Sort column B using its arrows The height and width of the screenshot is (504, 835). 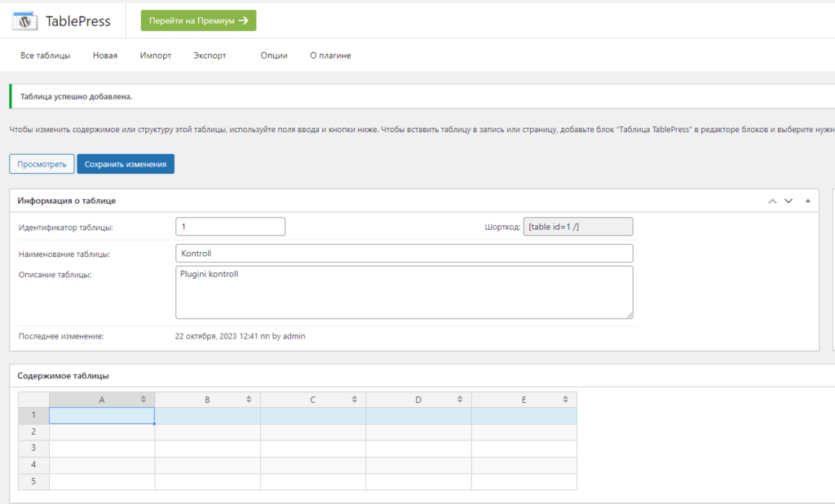[x=249, y=400]
